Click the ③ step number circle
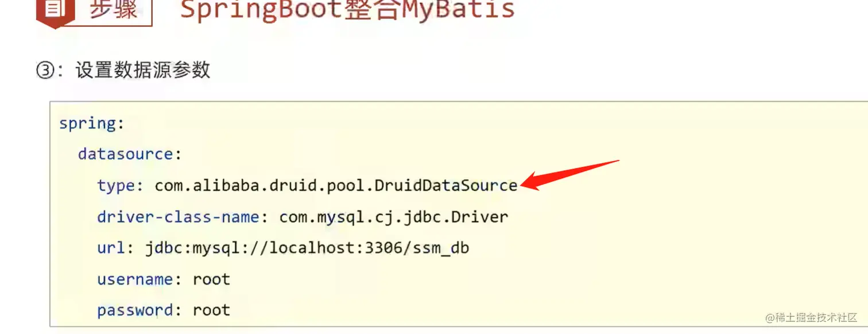This screenshot has width=868, height=334. point(44,71)
